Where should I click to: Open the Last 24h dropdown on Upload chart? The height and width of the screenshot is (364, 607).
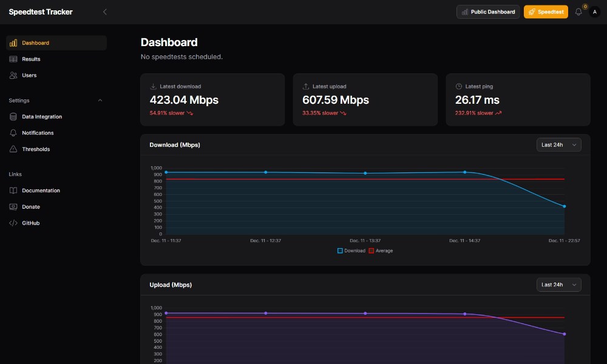[558, 284]
